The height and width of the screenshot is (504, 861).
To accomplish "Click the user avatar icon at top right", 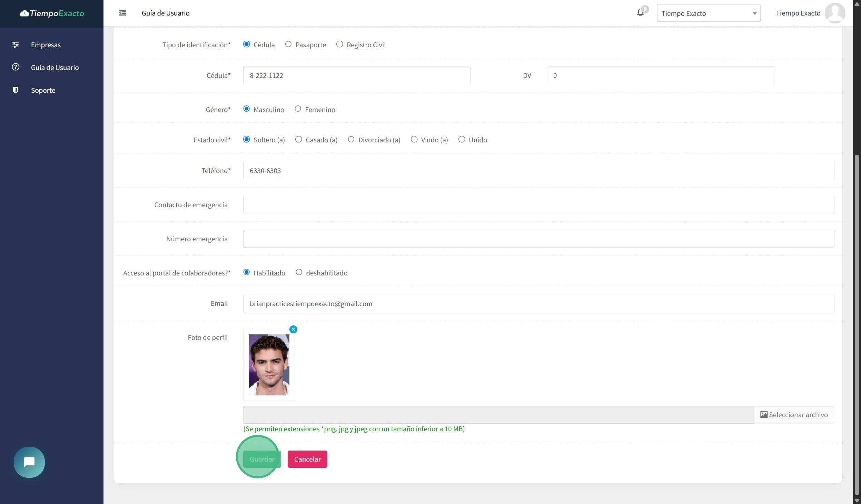I will click(x=834, y=13).
